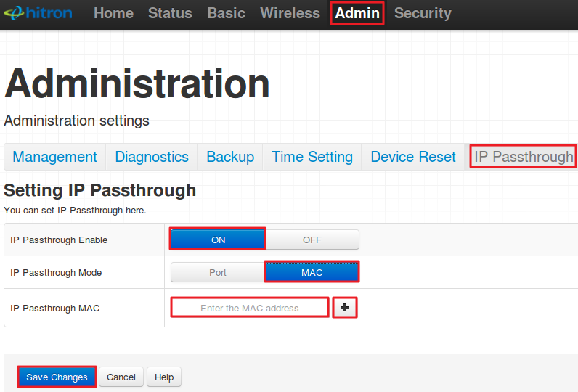Screen dimensions: 578x392
Task: Click the Setting IP Passthrough heading
Action: [100, 190]
